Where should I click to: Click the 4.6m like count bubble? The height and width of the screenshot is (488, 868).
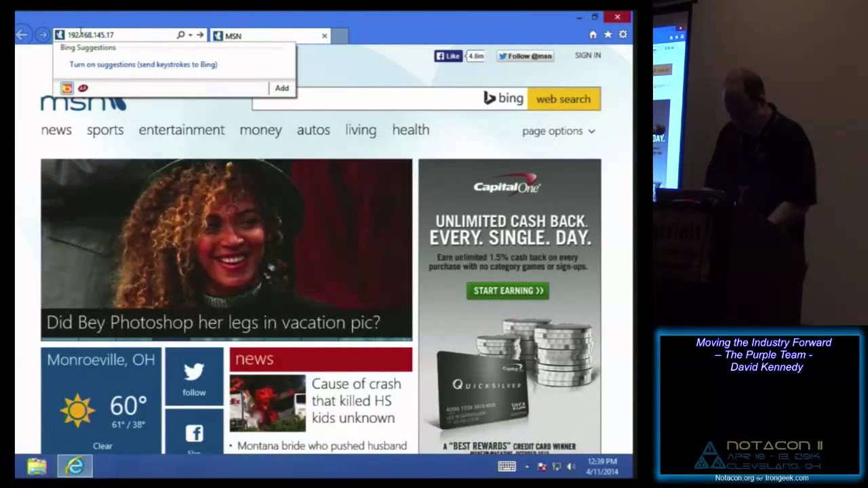coord(475,56)
